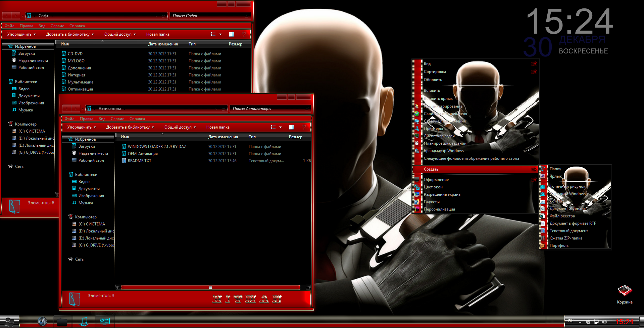Image resolution: width=644 pixels, height=328 pixels.
Task: Click Новая папка in the Активаторы window
Action: pos(218,127)
